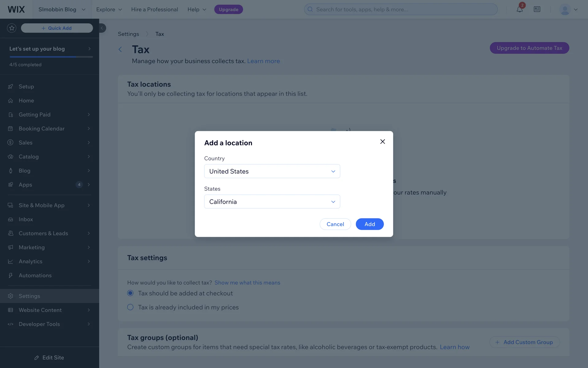
Task: Open the States dropdown showing California
Action: click(x=272, y=202)
